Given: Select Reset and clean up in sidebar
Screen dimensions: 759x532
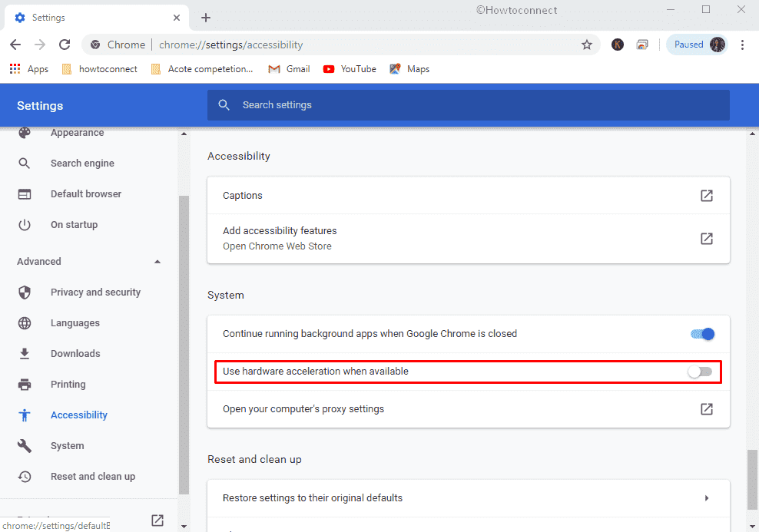Looking at the screenshot, I should pos(93,477).
